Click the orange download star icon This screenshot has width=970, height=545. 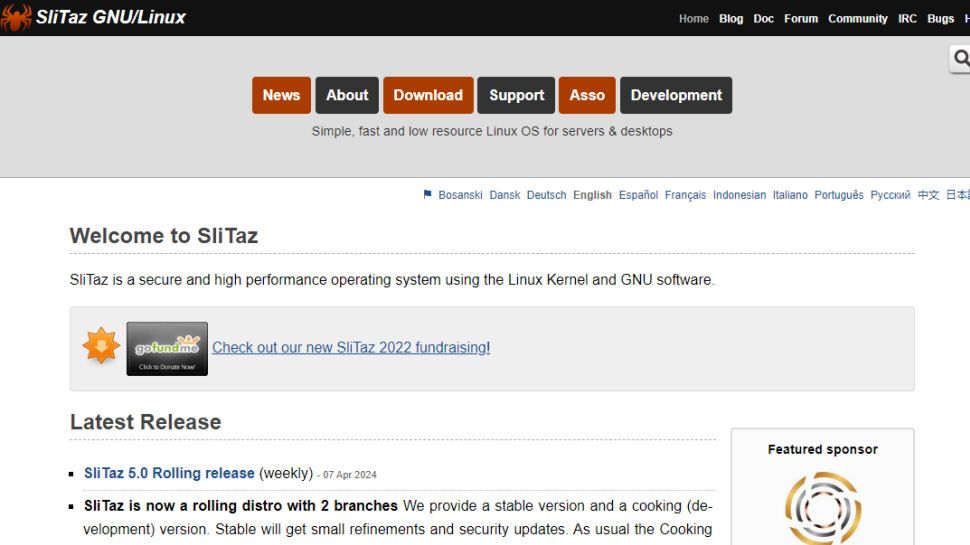(101, 345)
